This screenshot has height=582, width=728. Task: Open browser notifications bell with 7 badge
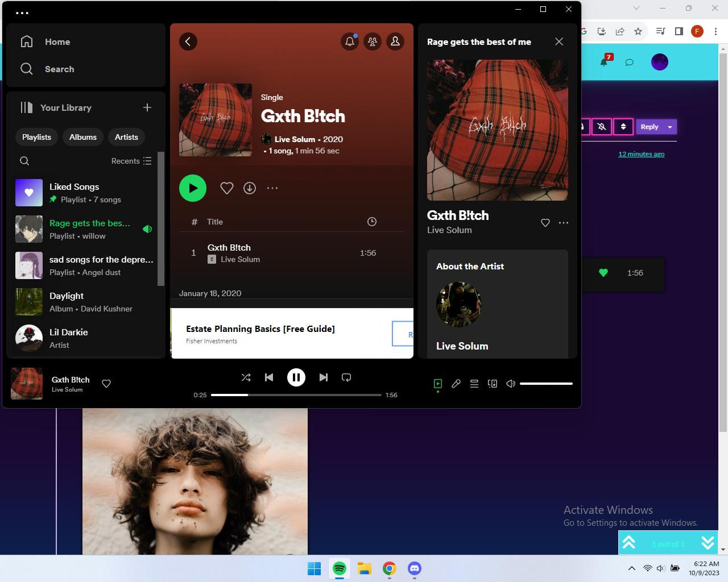click(605, 61)
